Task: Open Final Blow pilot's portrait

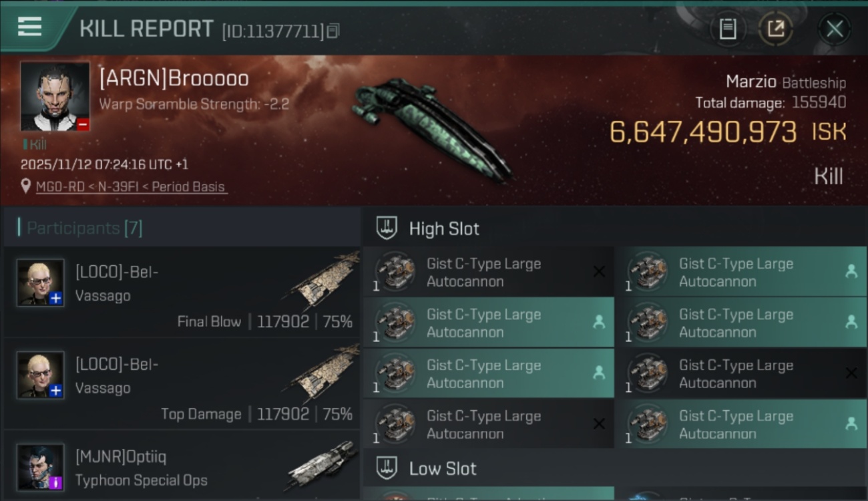Action: pyautogui.click(x=41, y=283)
